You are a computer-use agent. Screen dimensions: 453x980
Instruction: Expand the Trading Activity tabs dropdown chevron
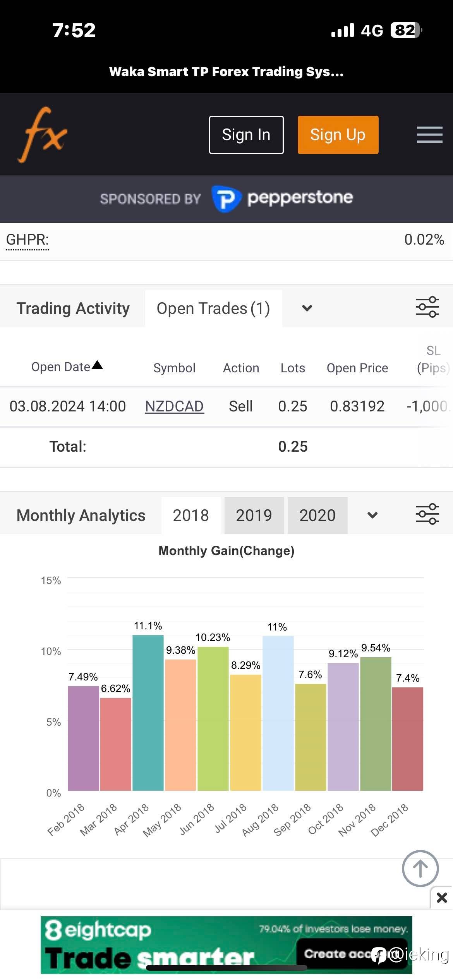coord(307,308)
